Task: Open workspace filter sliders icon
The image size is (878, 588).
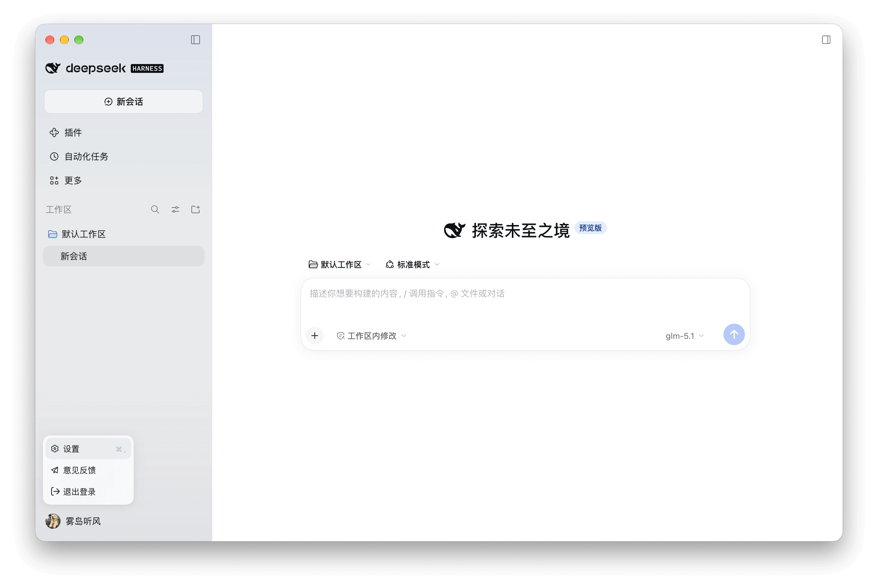Action: coord(175,209)
